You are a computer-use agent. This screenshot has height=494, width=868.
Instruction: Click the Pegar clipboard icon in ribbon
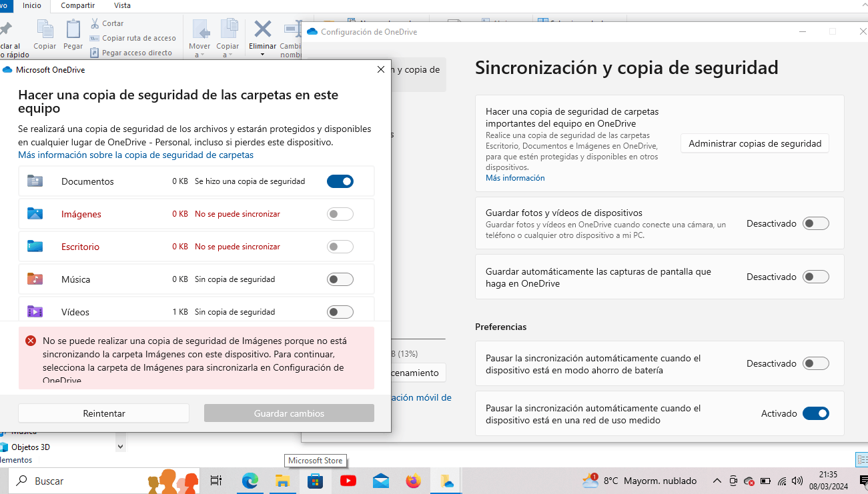coord(73,29)
